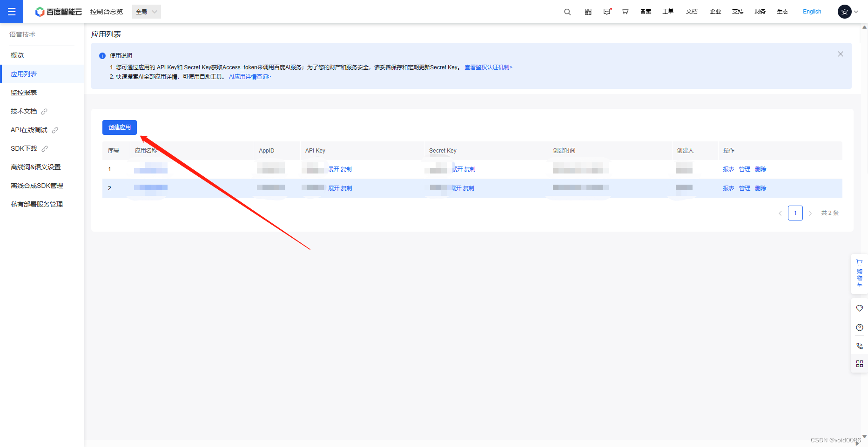Open 报表 for row 1 app
The image size is (868, 447).
728,169
